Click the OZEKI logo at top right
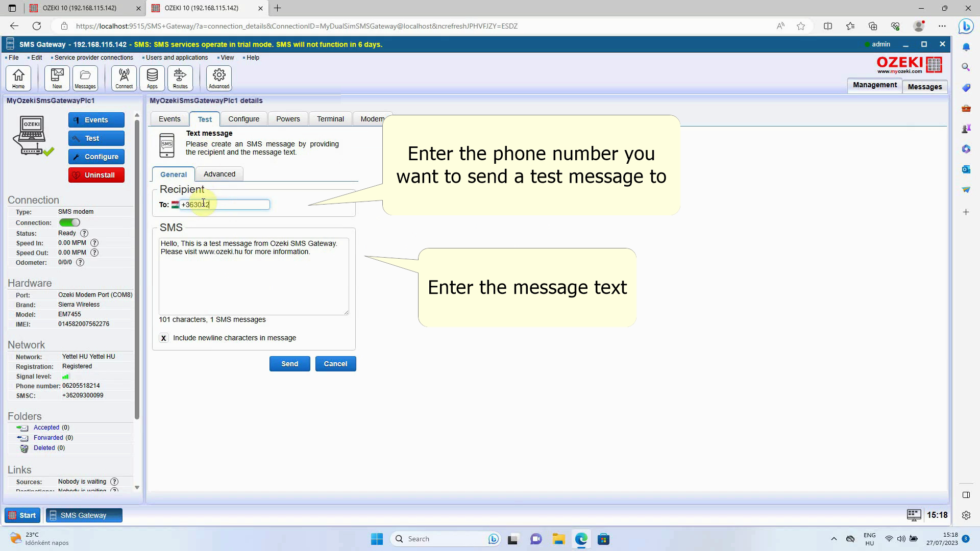The height and width of the screenshot is (551, 980). [x=909, y=65]
